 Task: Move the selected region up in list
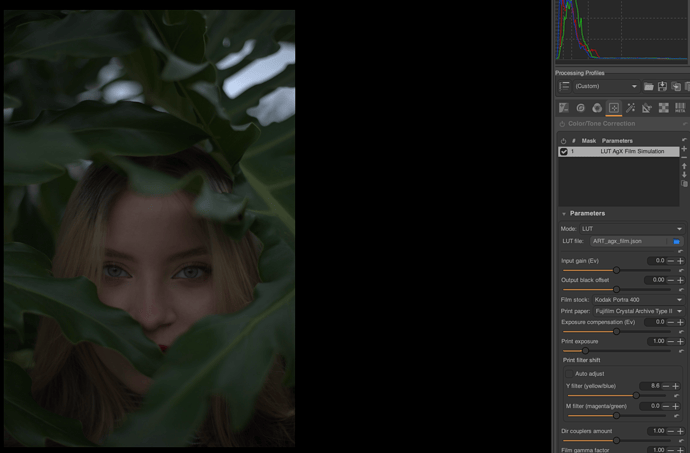tap(684, 166)
